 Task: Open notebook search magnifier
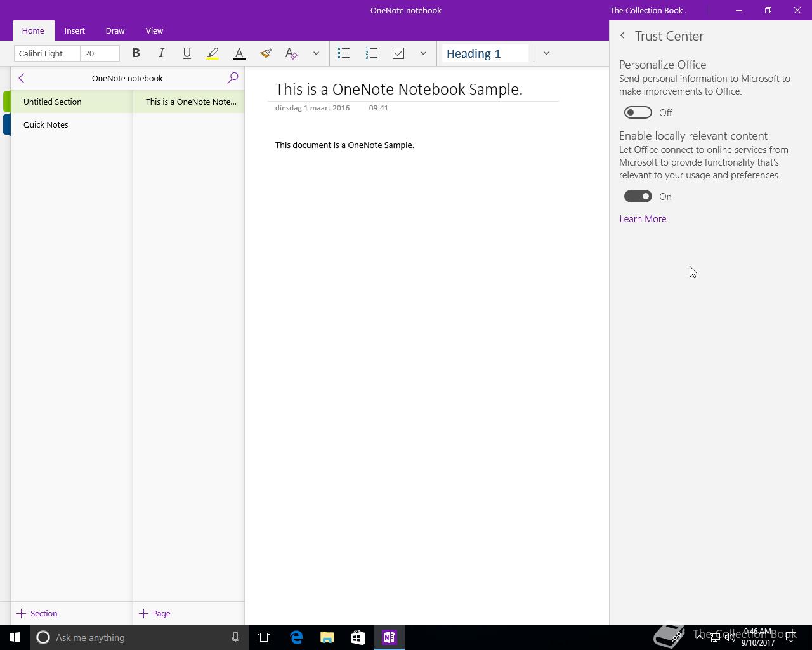(233, 78)
